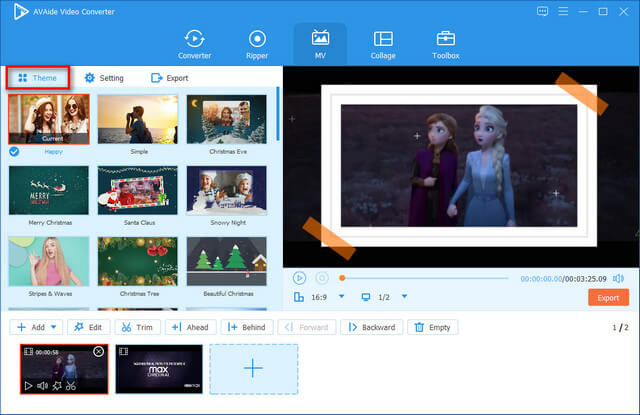Click the Ahead button
The height and width of the screenshot is (415, 640).
191,327
